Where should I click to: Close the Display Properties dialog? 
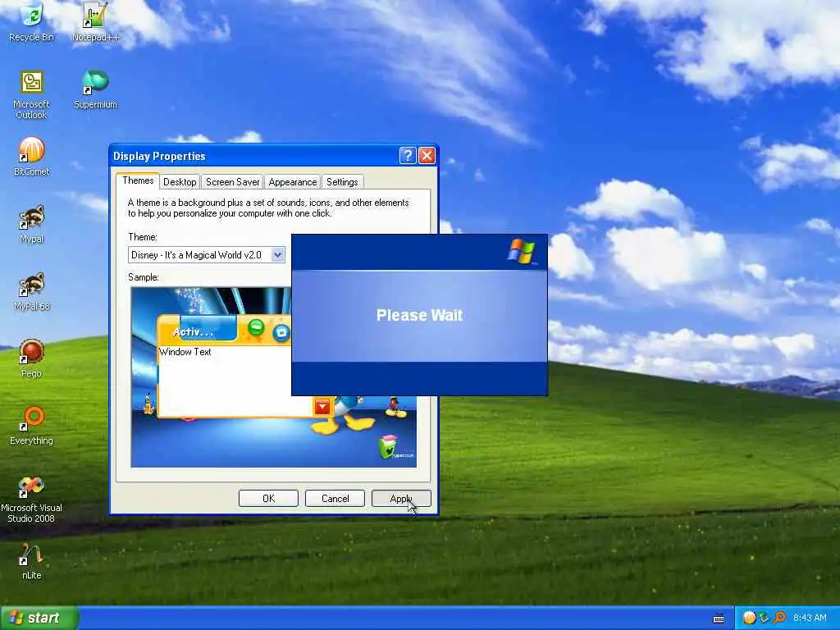pyautogui.click(x=427, y=155)
